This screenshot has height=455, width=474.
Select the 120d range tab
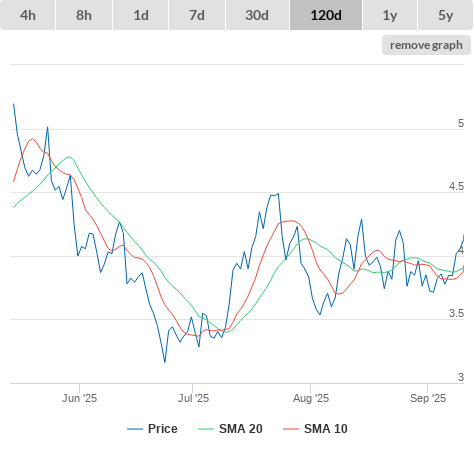coord(326,15)
